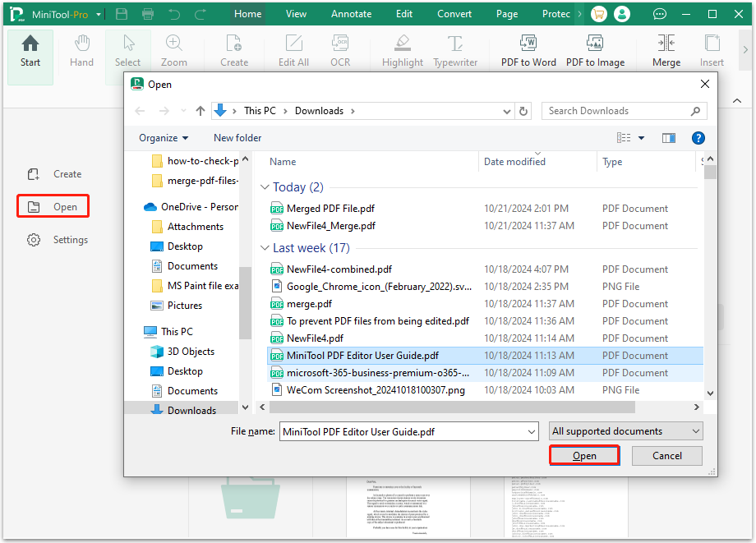The image size is (756, 543).
Task: Toggle the preview pane icon
Action: [x=668, y=138]
